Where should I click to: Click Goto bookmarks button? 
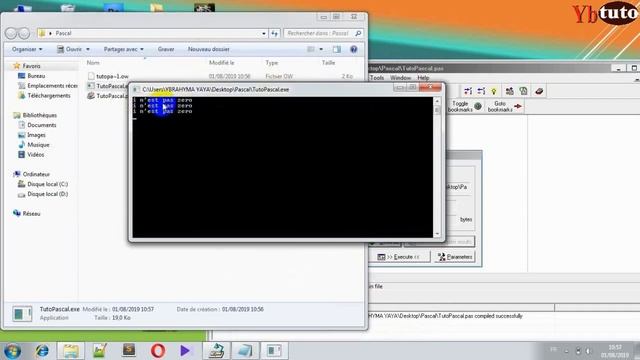pyautogui.click(x=504, y=107)
